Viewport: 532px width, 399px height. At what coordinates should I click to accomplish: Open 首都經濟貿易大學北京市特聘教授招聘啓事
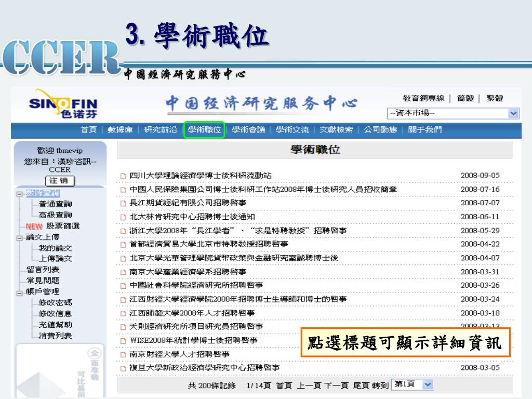[x=209, y=244]
